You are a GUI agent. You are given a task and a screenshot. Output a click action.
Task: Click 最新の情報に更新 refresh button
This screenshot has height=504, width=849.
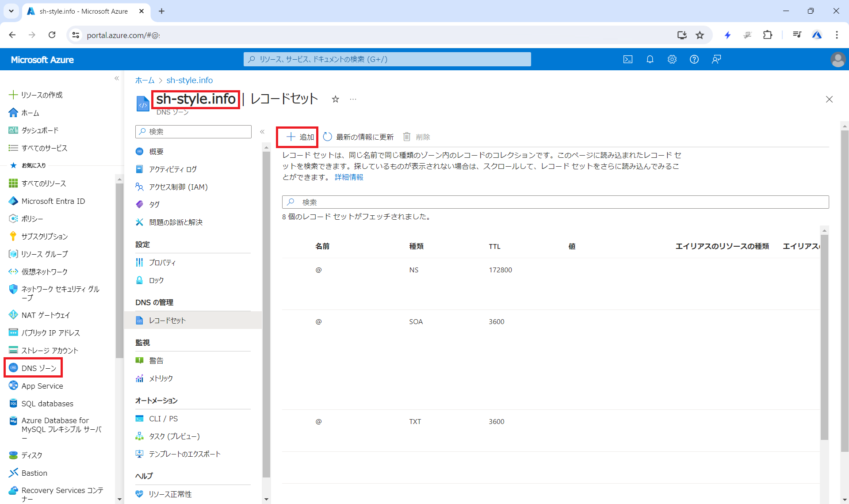coord(358,137)
